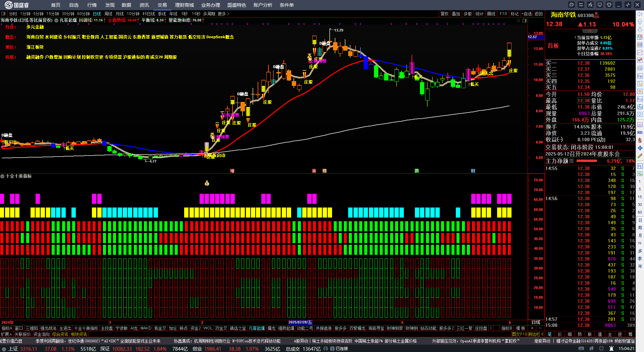Open the message chat bubble icon
The height and width of the screenshot is (352, 644).
tap(572, 5)
